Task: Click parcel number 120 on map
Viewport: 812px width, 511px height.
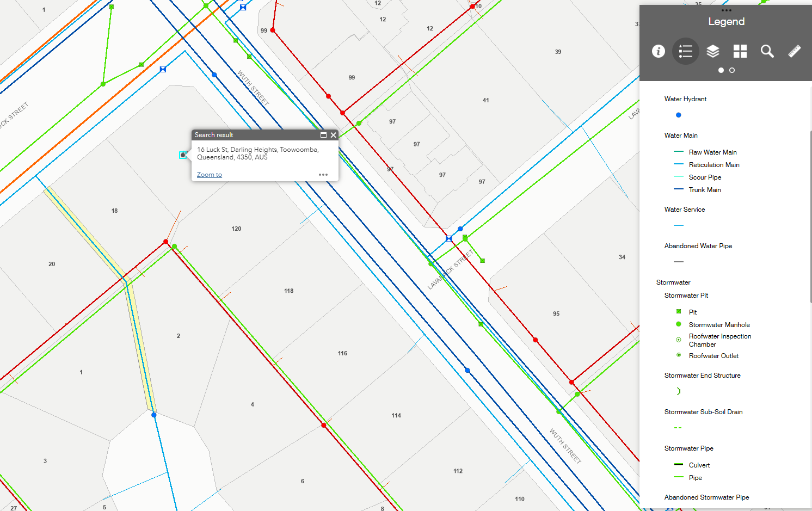Action: click(236, 229)
